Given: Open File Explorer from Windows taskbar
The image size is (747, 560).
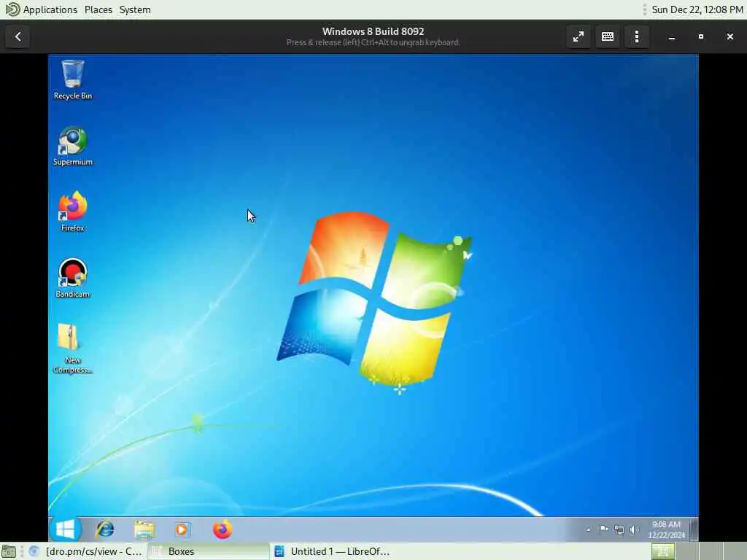Looking at the screenshot, I should click(x=144, y=529).
